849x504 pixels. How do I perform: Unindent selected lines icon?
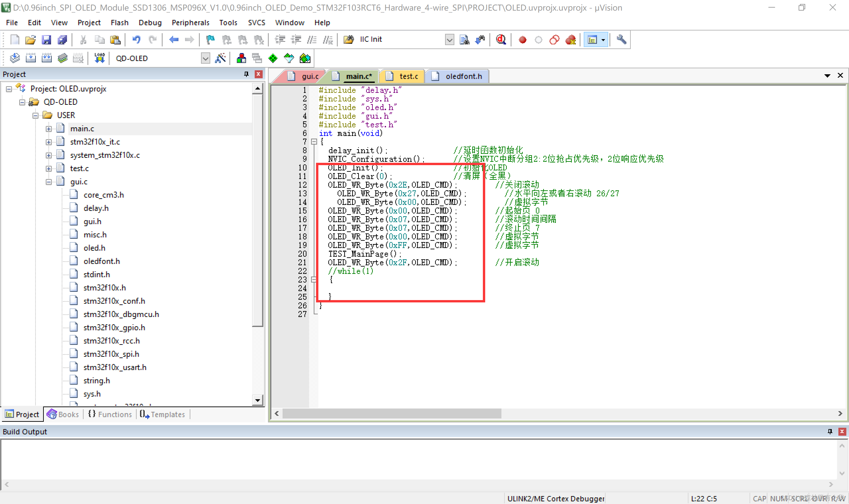point(296,40)
